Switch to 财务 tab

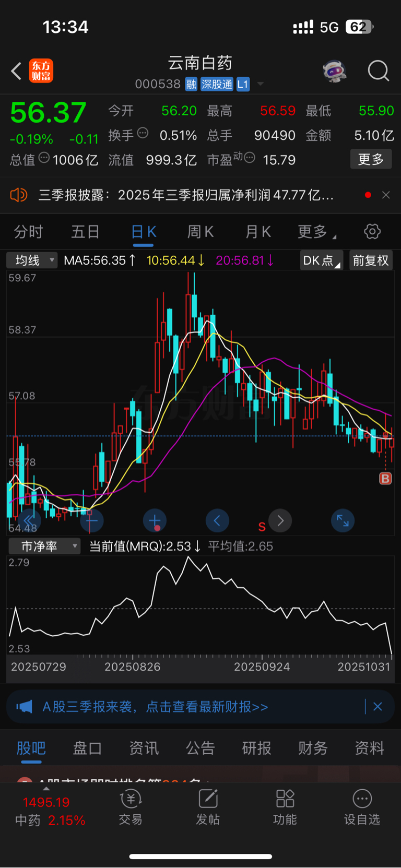tap(313, 748)
